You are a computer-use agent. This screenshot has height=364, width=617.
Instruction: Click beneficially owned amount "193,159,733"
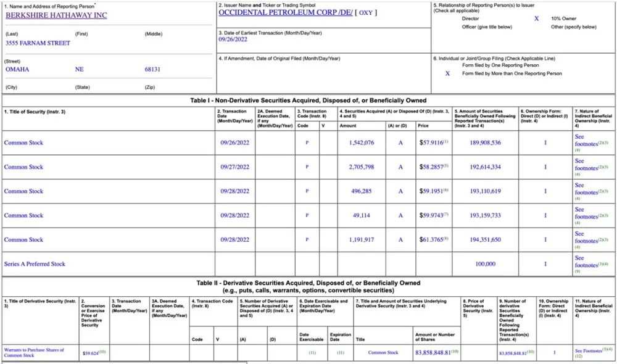tap(486, 216)
